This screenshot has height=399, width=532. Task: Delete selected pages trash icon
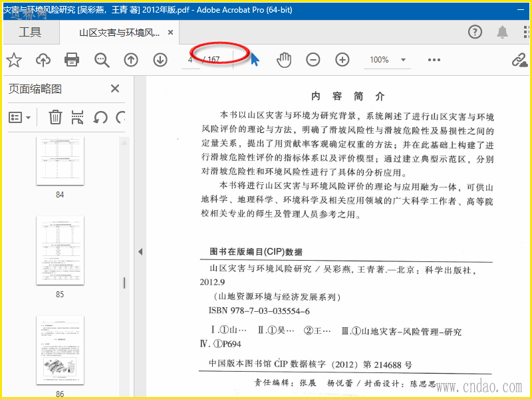pyautogui.click(x=55, y=118)
